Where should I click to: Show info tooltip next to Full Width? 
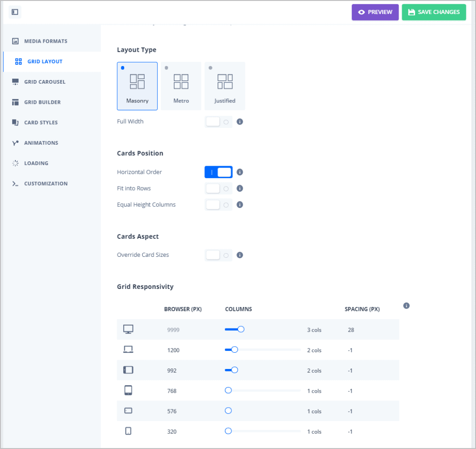[x=240, y=121]
